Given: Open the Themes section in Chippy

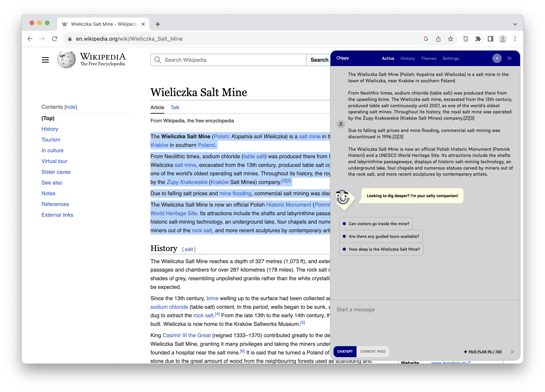Looking at the screenshot, I should [429, 58].
